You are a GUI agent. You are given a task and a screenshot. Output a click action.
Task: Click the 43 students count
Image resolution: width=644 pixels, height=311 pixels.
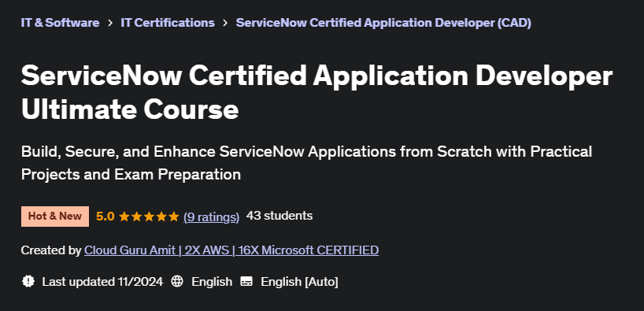coord(279,216)
